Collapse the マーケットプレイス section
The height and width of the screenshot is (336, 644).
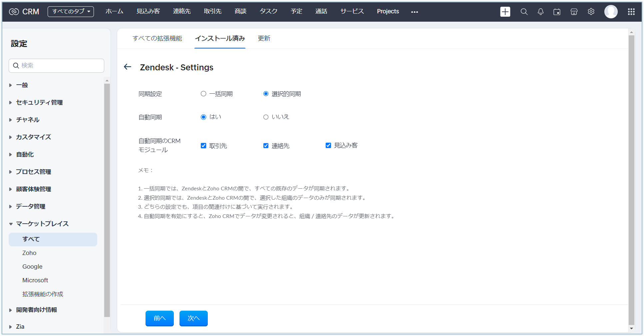coord(42,224)
